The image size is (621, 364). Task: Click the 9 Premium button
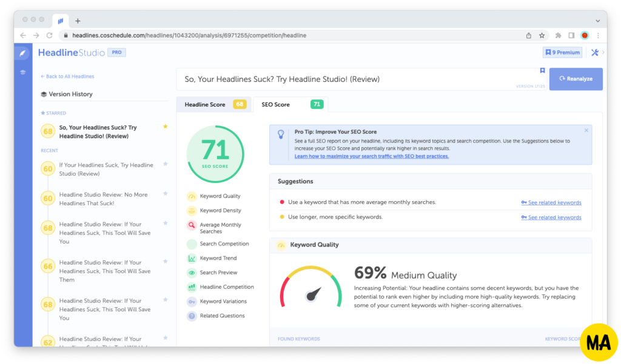(562, 52)
